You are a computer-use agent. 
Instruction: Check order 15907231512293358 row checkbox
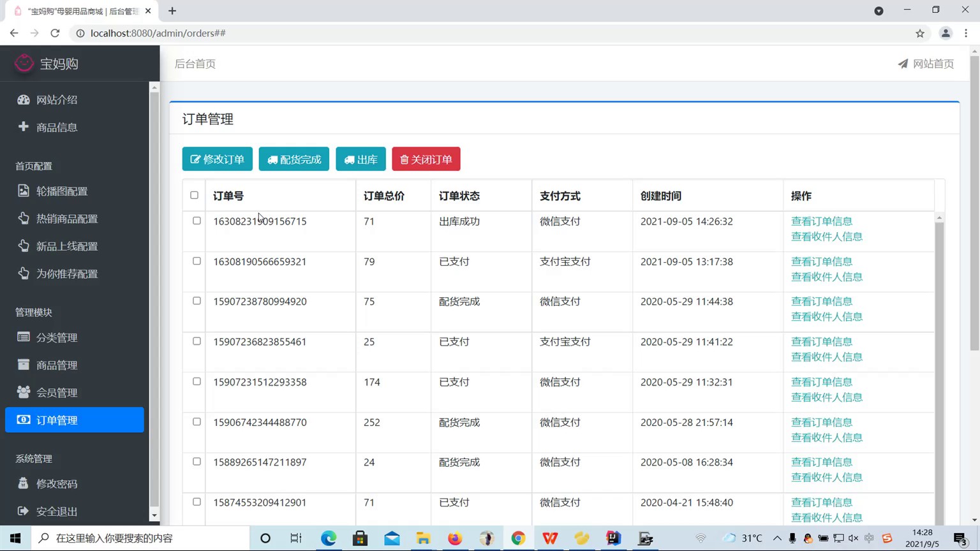click(197, 381)
